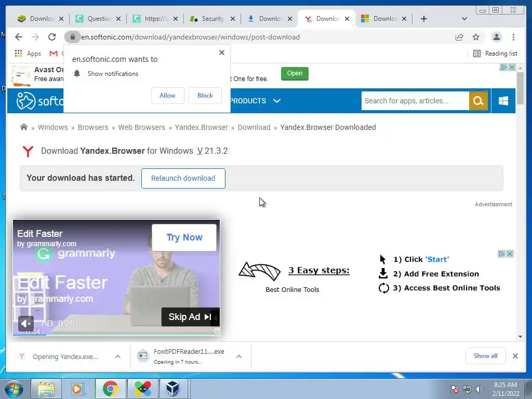Open the Windows Start menu
Image resolution: width=532 pixels, height=399 pixels.
pos(14,389)
